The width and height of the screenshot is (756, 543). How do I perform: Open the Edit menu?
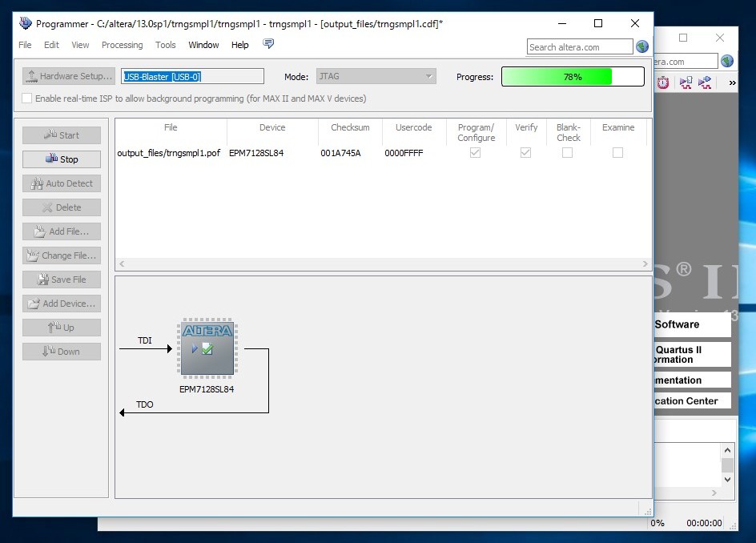[51, 45]
